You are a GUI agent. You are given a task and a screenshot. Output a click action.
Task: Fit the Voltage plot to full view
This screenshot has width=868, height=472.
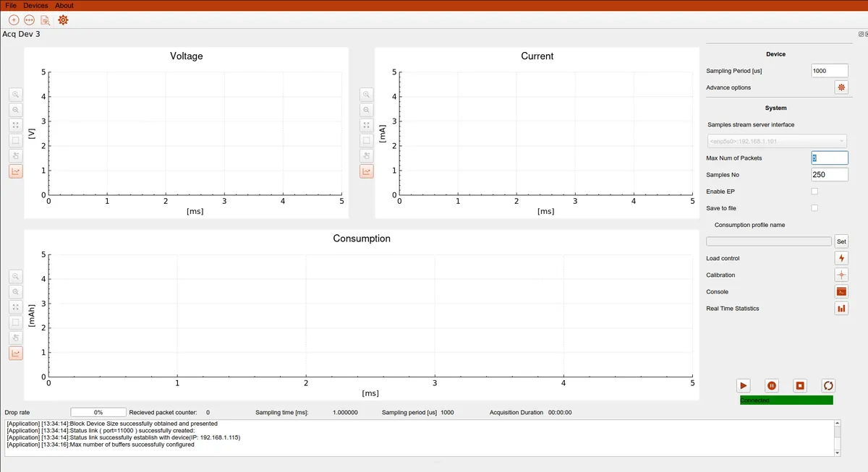16,125
